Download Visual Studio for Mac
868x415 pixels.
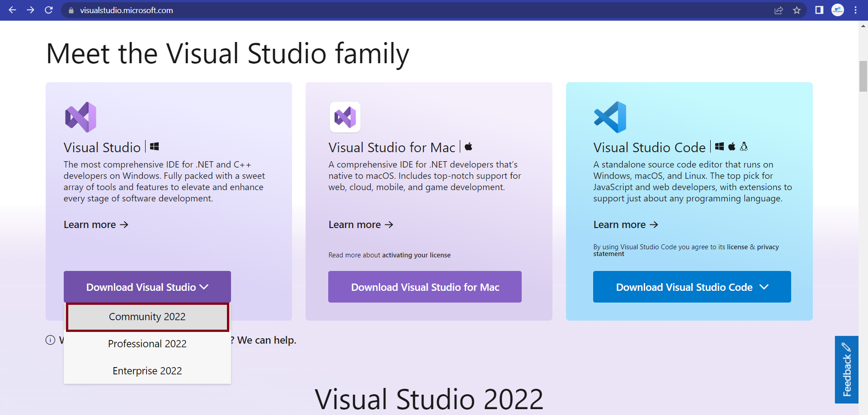pyautogui.click(x=425, y=287)
